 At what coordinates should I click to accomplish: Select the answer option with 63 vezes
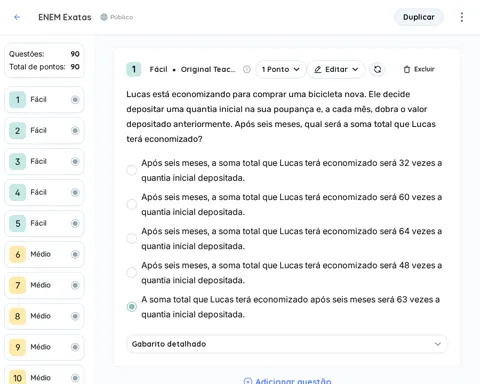132,307
